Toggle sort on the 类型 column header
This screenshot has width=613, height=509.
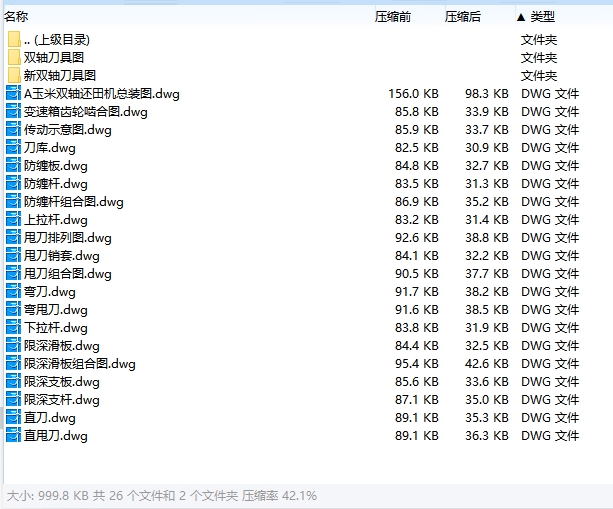(542, 16)
